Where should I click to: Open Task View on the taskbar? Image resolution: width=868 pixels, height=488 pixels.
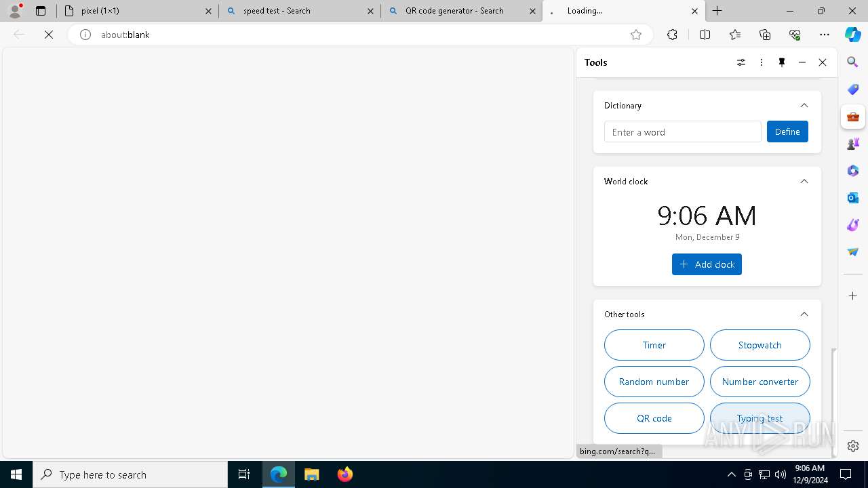point(244,474)
